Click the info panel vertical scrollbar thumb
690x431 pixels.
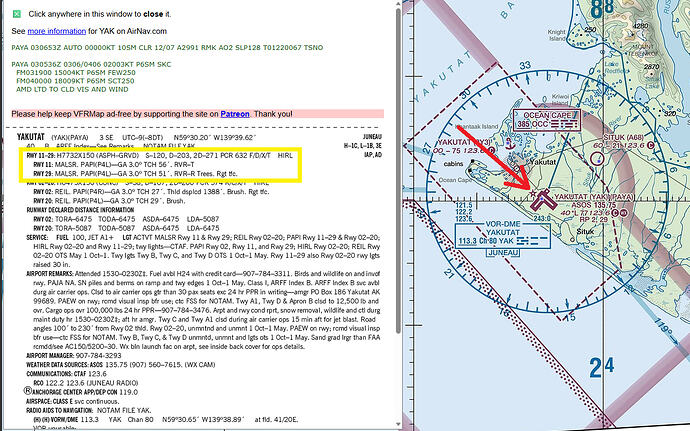click(x=398, y=169)
